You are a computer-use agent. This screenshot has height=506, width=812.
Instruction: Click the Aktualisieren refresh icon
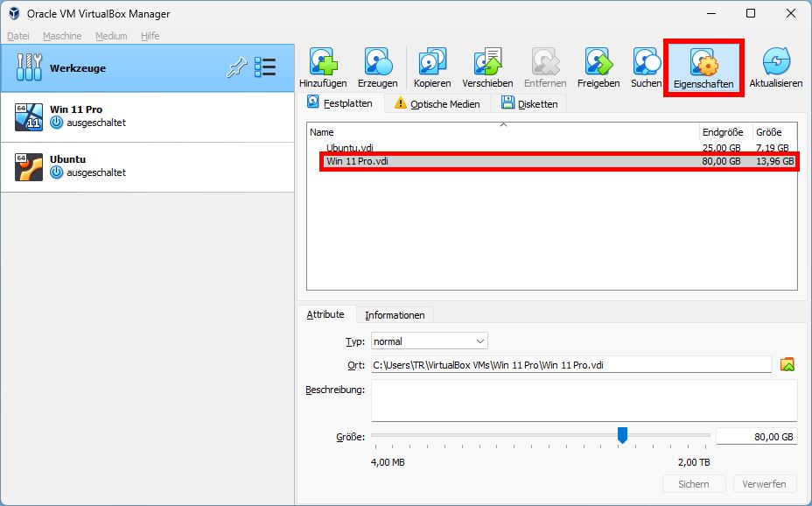(x=776, y=61)
